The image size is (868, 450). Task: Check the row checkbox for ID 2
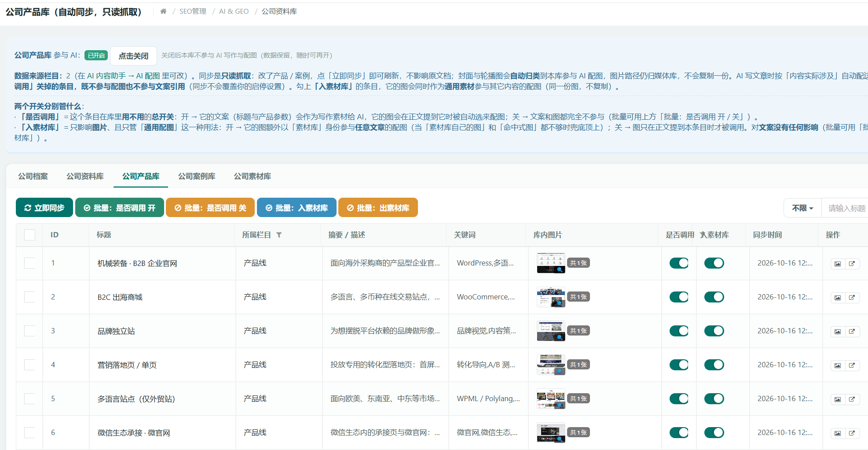[x=29, y=297]
